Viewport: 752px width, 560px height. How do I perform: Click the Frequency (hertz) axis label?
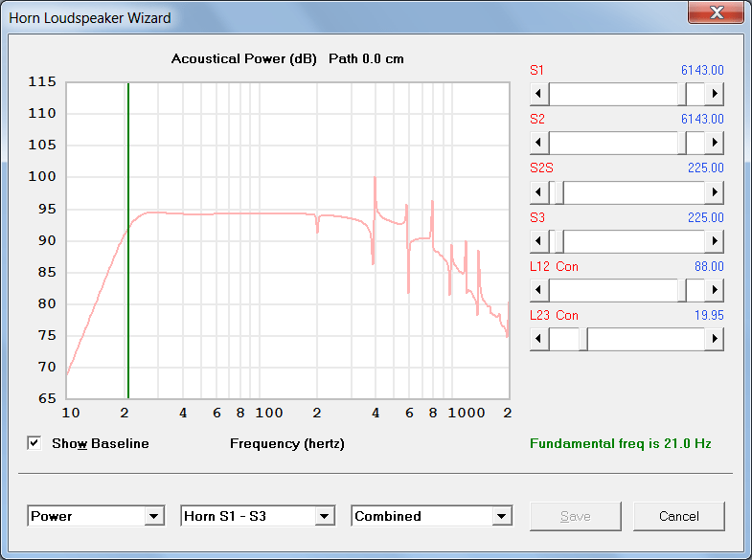287,443
